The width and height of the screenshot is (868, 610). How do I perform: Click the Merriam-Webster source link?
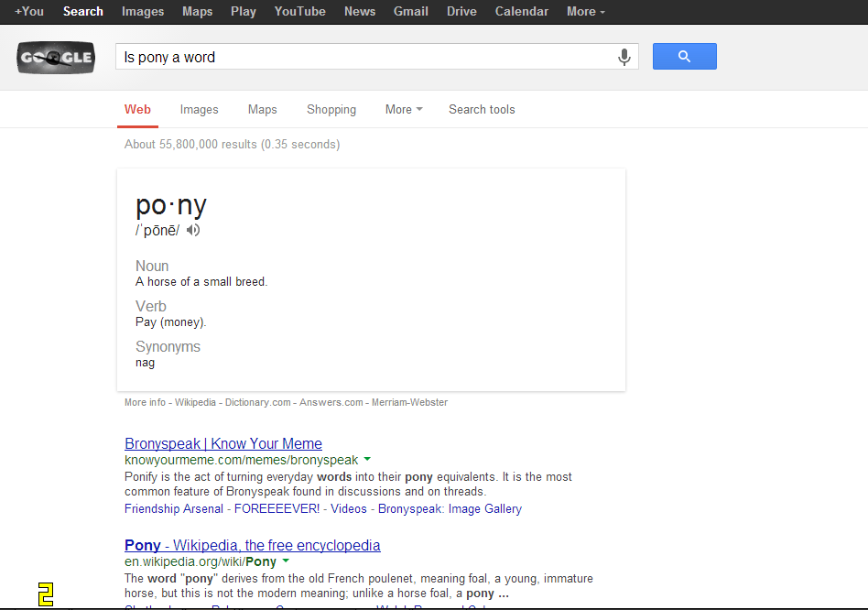click(409, 402)
